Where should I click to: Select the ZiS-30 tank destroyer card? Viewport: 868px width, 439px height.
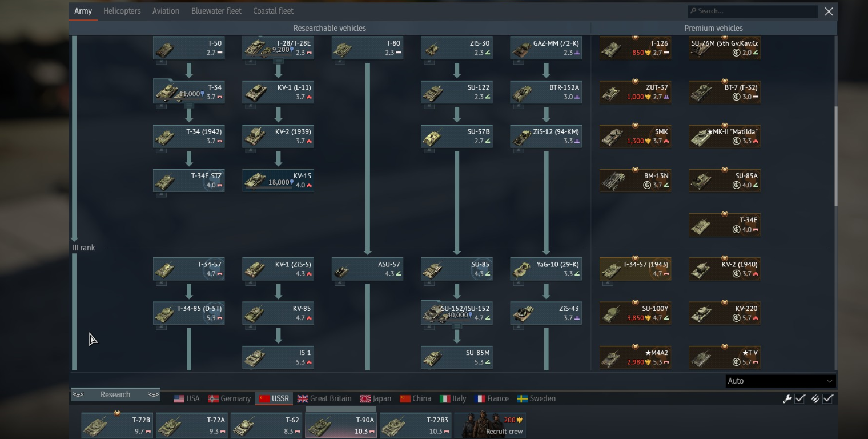coord(456,48)
